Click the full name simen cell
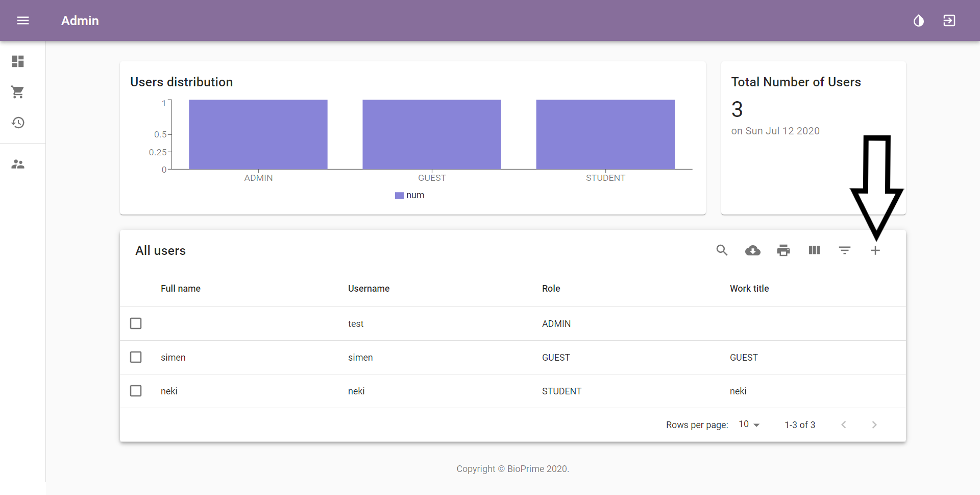Image resolution: width=980 pixels, height=495 pixels. click(x=173, y=358)
